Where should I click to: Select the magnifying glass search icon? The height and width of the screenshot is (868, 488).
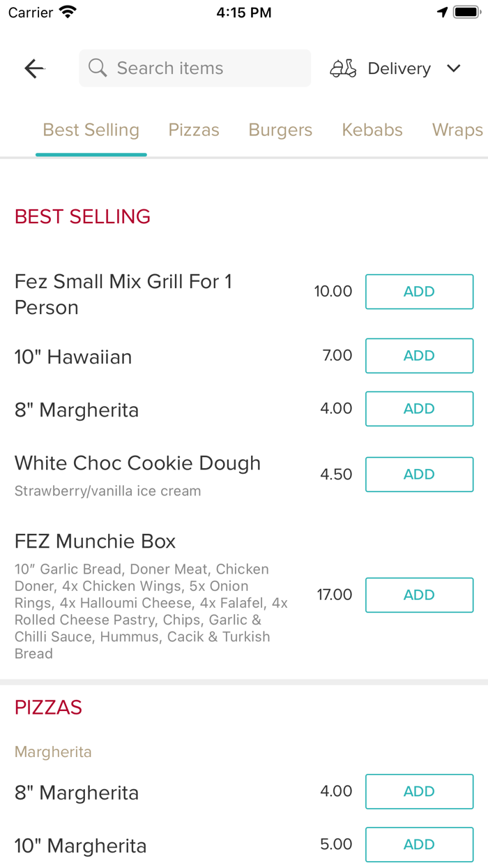coord(97,68)
